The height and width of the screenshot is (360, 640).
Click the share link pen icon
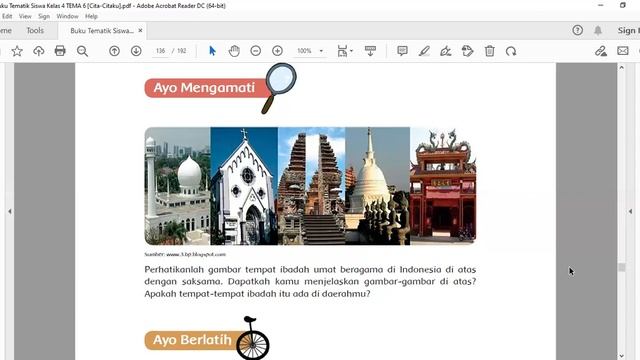click(600, 51)
